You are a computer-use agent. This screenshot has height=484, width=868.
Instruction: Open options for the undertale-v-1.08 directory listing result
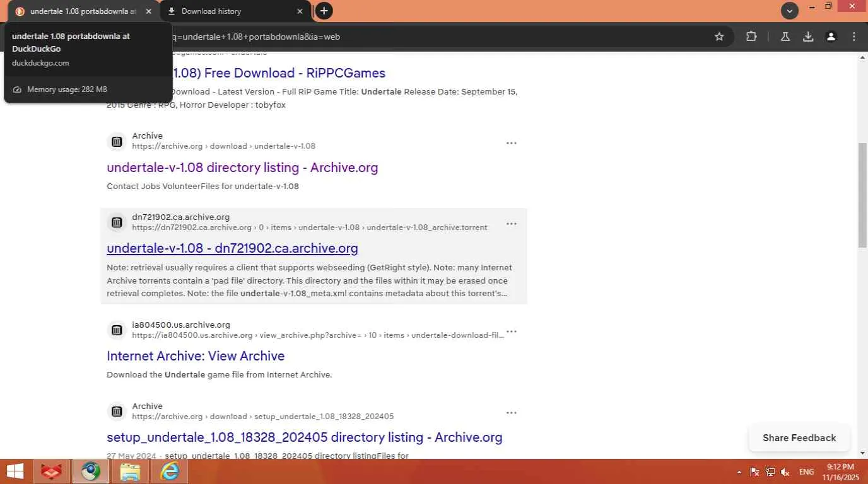[512, 143]
